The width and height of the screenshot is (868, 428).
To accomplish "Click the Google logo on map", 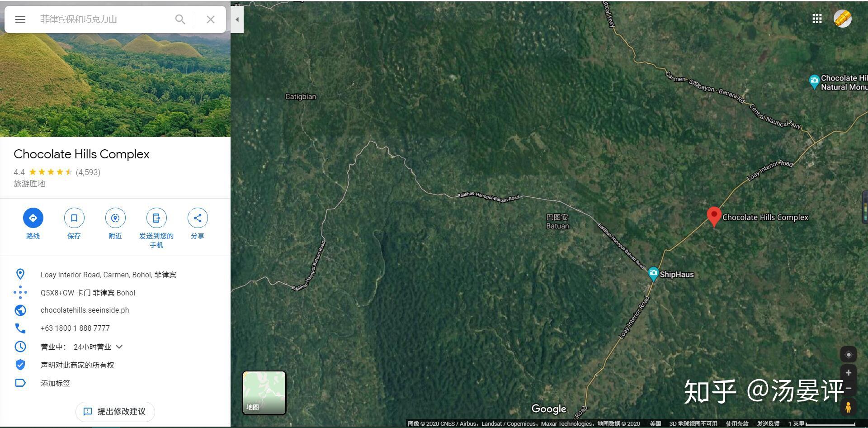I will [549, 409].
